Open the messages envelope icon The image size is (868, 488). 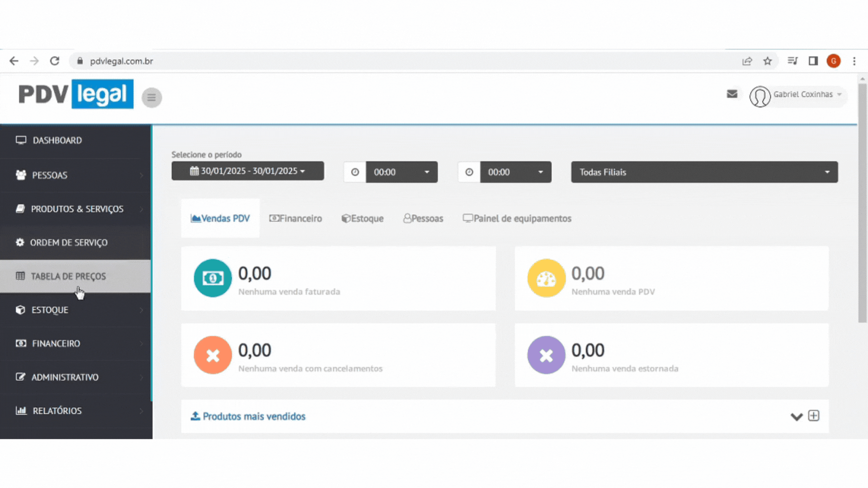(732, 94)
